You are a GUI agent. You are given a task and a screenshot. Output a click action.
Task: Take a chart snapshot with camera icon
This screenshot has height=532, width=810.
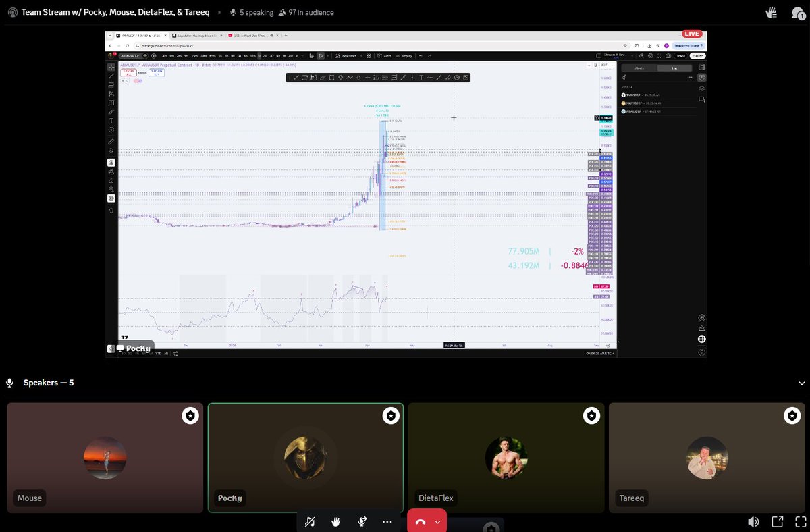(668, 56)
